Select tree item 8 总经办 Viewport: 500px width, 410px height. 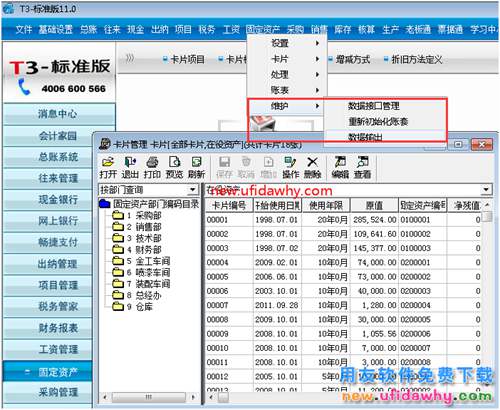(144, 295)
